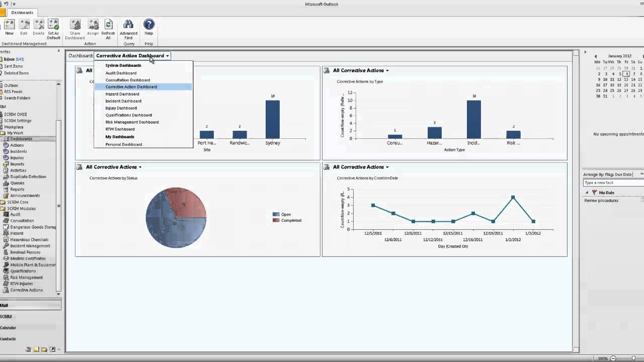Click the Set As Default icon

[x=53, y=25]
